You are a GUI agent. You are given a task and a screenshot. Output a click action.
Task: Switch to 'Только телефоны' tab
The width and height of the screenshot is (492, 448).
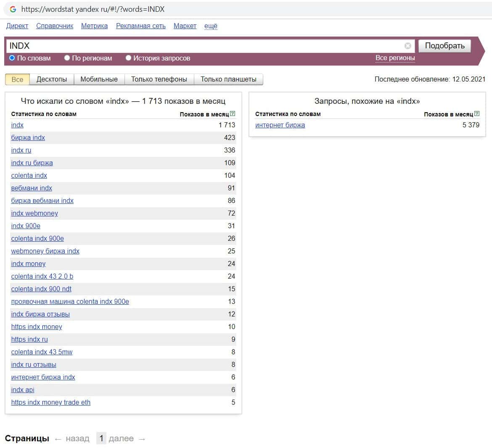[x=159, y=79]
